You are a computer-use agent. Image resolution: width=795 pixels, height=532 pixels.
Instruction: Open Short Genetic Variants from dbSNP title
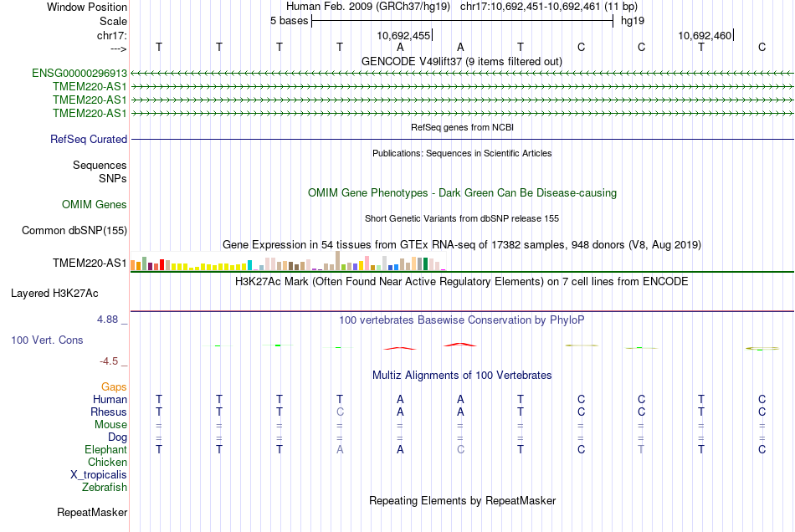coord(461,219)
